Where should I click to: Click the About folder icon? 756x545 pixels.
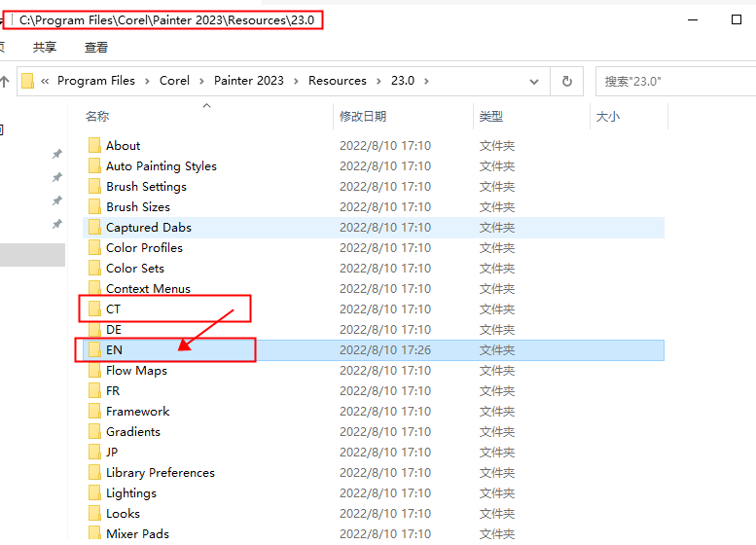[94, 146]
